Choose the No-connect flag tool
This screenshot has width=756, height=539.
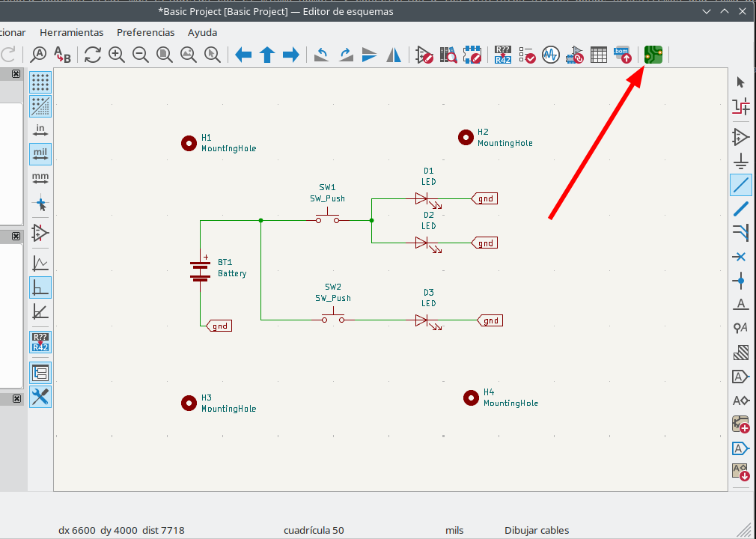point(740,257)
